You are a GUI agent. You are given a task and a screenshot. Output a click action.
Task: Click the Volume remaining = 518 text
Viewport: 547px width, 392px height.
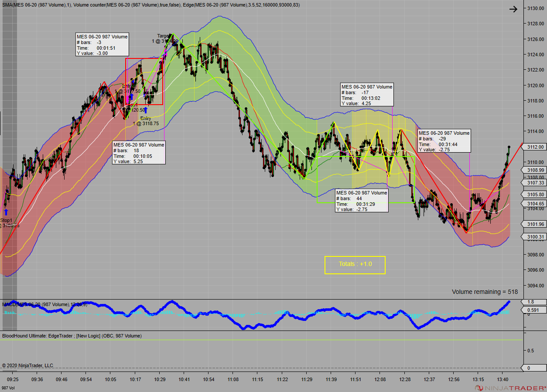click(x=485, y=292)
